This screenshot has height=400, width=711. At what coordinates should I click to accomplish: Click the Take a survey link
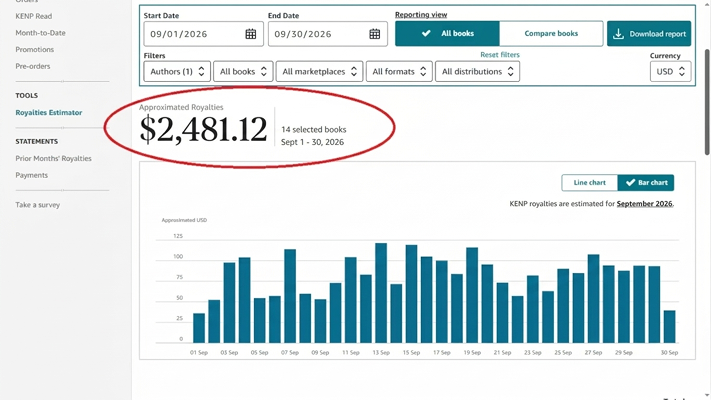coord(38,205)
